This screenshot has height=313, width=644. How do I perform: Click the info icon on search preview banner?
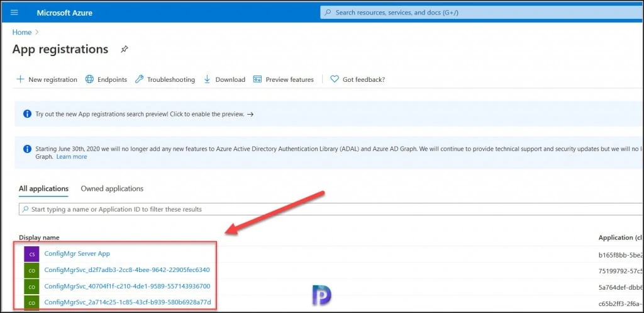27,114
